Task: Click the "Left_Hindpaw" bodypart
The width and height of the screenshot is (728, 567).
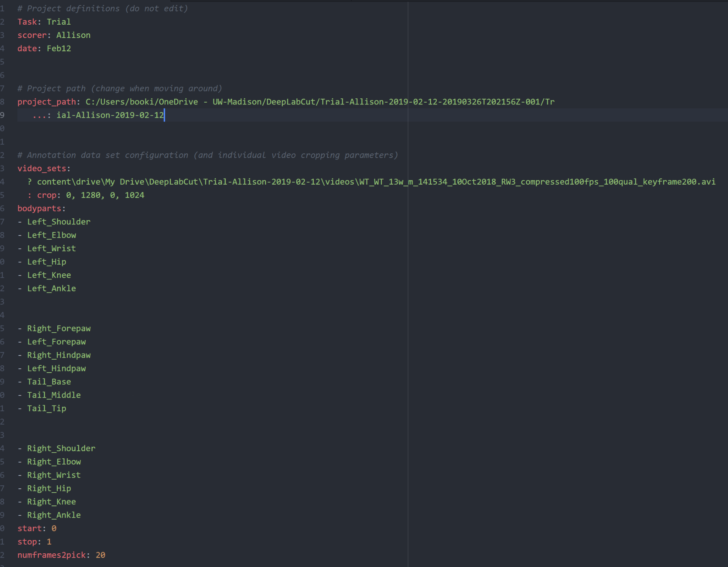Action: (56, 368)
